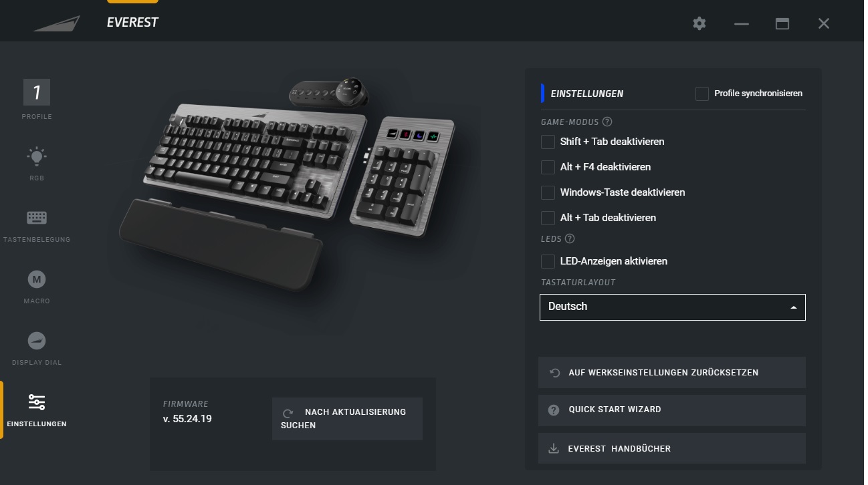Open Tastenbelegung keyboard icon
868x485 pixels.
[x=37, y=218]
